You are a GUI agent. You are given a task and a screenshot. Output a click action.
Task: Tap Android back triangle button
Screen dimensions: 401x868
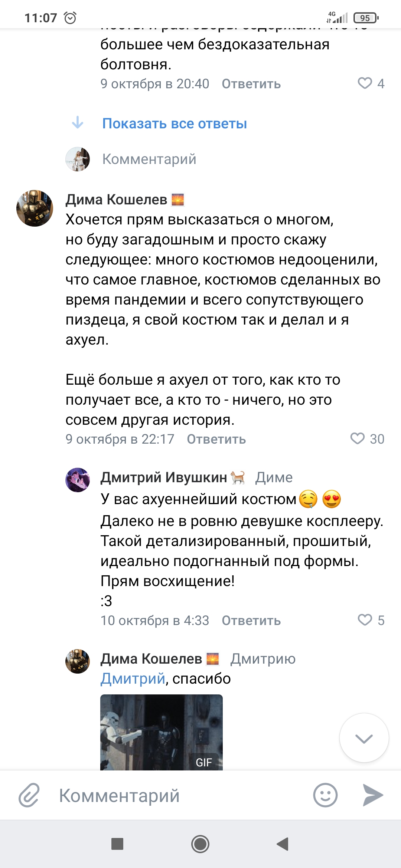[x=283, y=844]
